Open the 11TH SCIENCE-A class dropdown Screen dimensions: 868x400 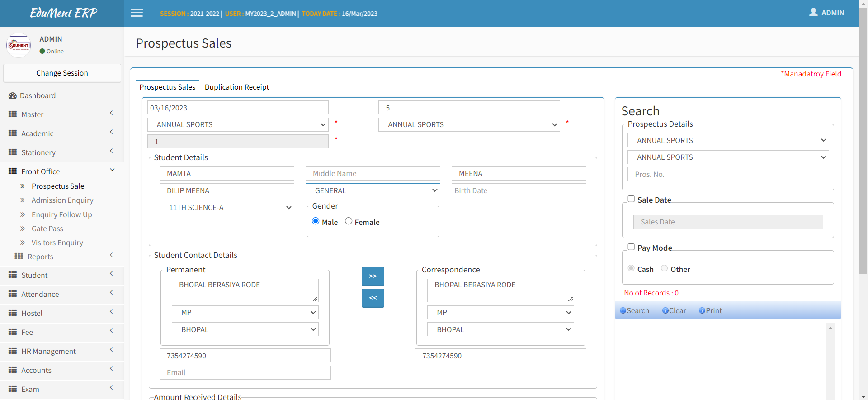pyautogui.click(x=226, y=208)
